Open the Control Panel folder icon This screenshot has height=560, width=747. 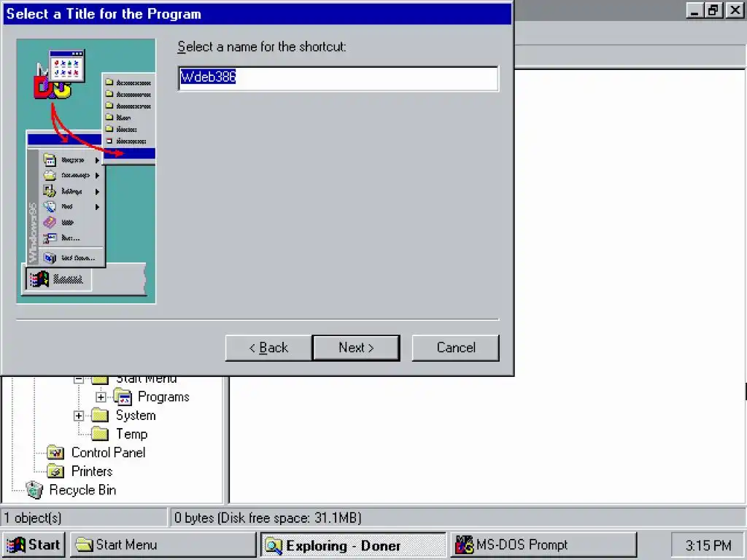[x=55, y=452]
